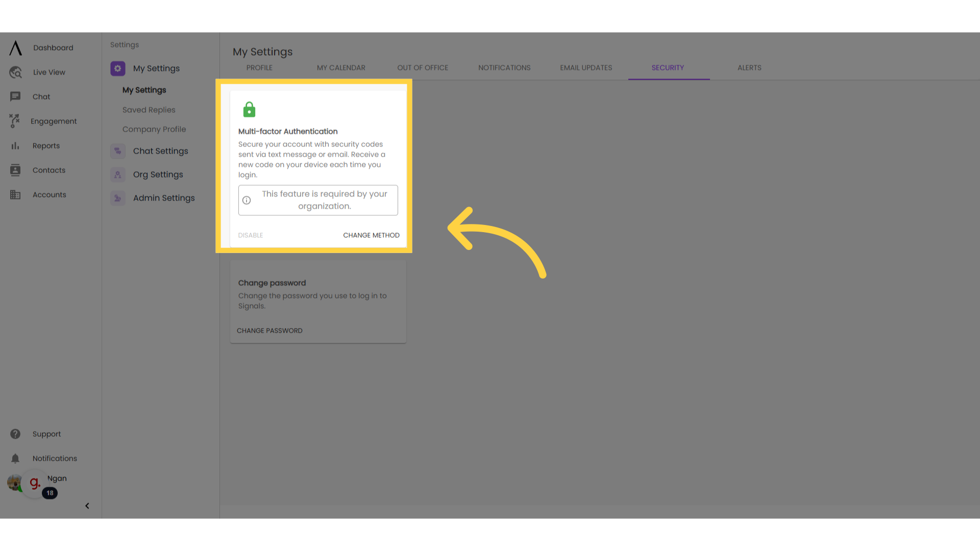Toggle Multi-factor Authentication disable
Viewport: 980px width, 551px height.
pyautogui.click(x=251, y=235)
